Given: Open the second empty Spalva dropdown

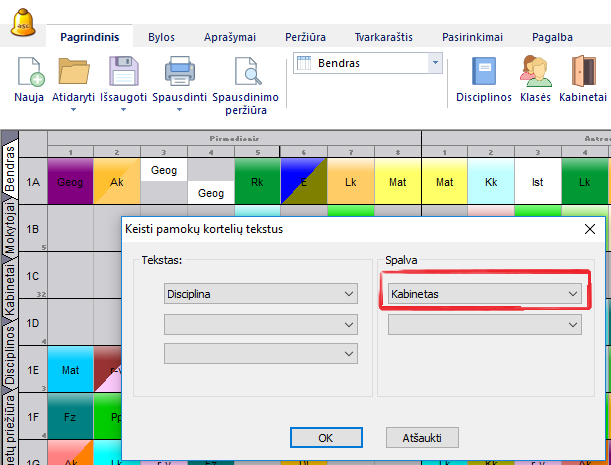Looking at the screenshot, I should pos(484,324).
